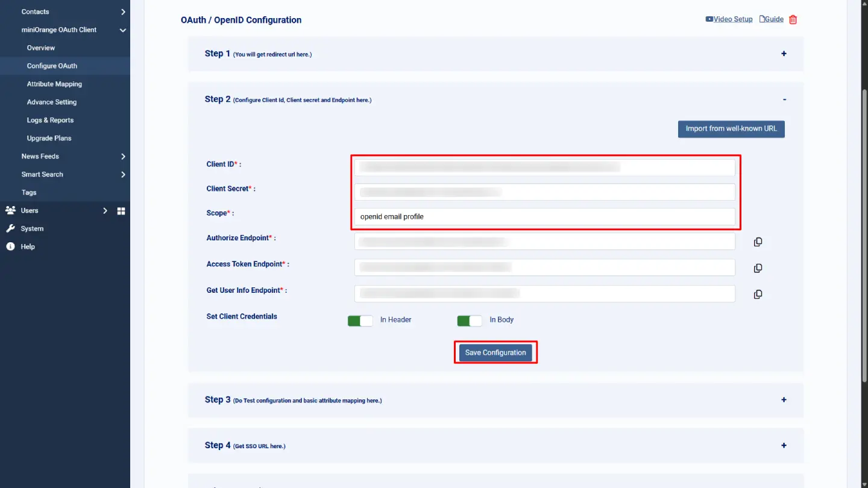Expand the Contacts submenu arrow
The width and height of the screenshot is (868, 488).
click(123, 12)
